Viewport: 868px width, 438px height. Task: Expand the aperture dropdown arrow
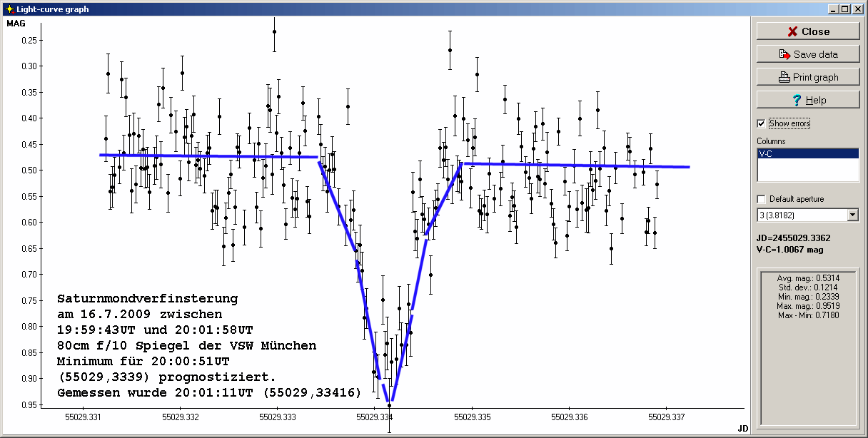coord(852,215)
